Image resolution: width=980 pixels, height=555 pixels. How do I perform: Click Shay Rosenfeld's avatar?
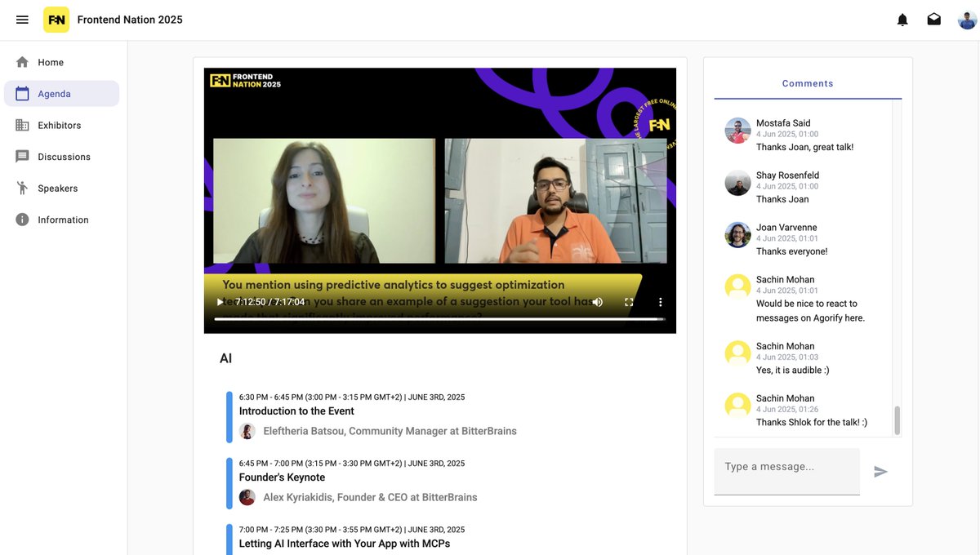[737, 183]
